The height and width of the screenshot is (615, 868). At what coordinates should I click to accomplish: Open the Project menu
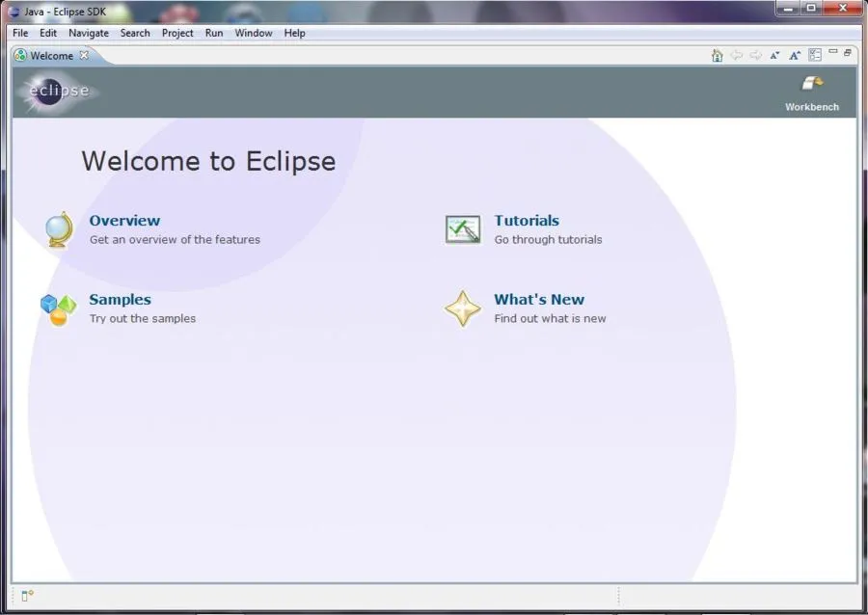[x=177, y=33]
